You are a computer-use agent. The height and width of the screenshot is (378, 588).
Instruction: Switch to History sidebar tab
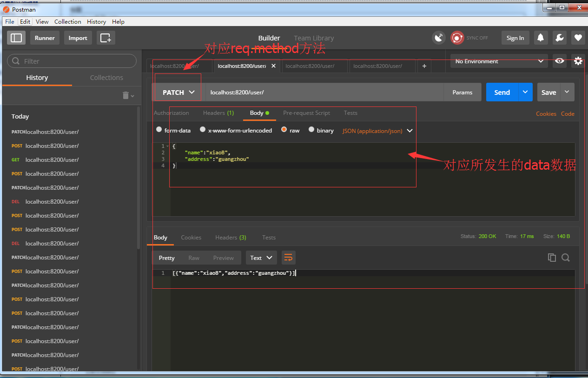click(x=37, y=78)
